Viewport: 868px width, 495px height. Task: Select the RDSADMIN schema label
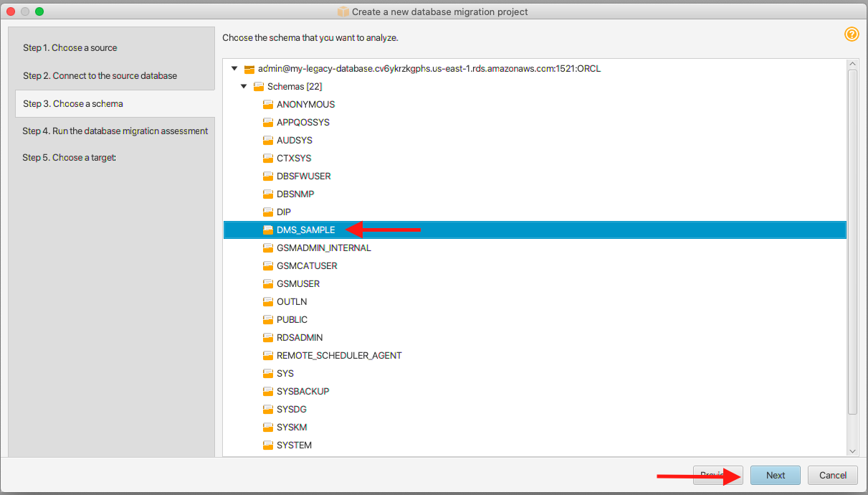(x=300, y=338)
